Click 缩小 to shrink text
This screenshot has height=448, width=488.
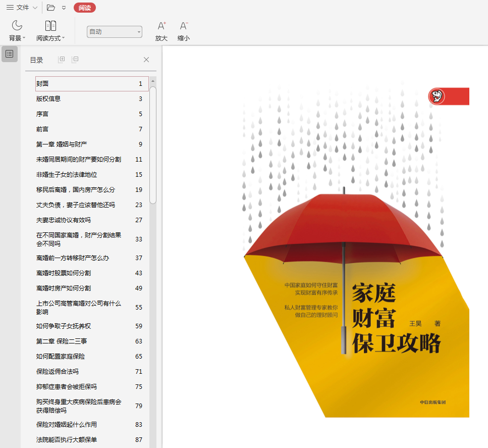click(x=183, y=31)
